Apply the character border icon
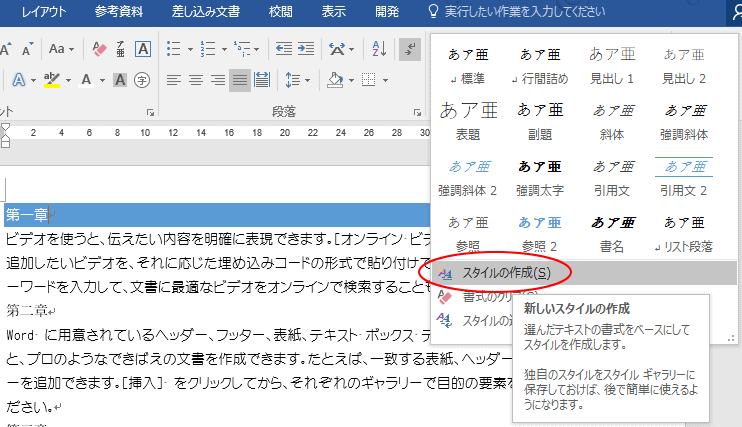The image size is (742, 427). click(143, 49)
